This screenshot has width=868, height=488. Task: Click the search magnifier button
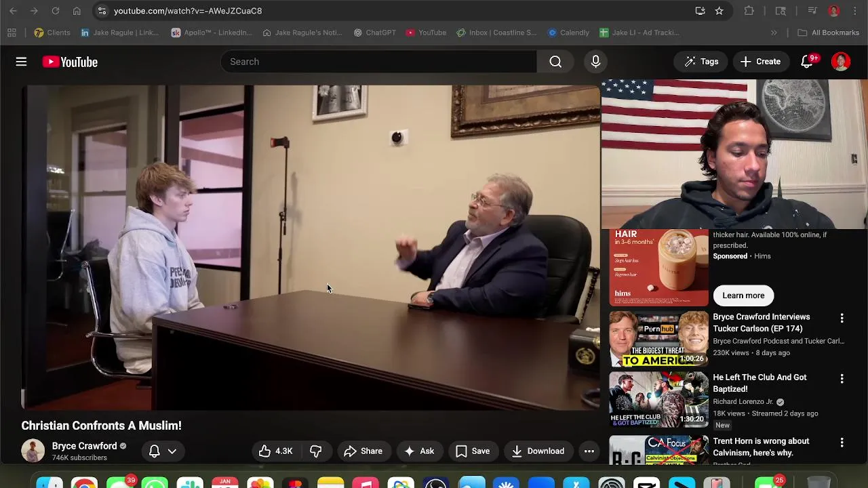click(x=555, y=62)
